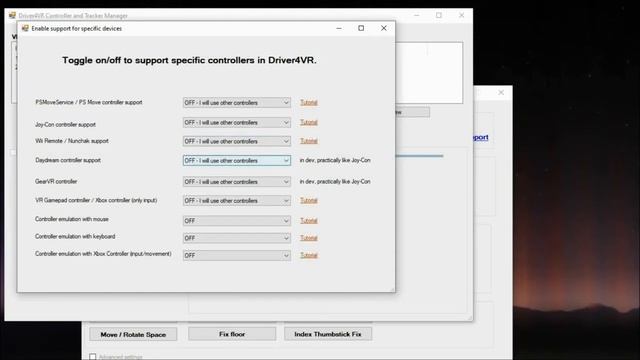The width and height of the screenshot is (640, 360).
Task: Open Daydream controller support dropdown
Action: [237, 160]
